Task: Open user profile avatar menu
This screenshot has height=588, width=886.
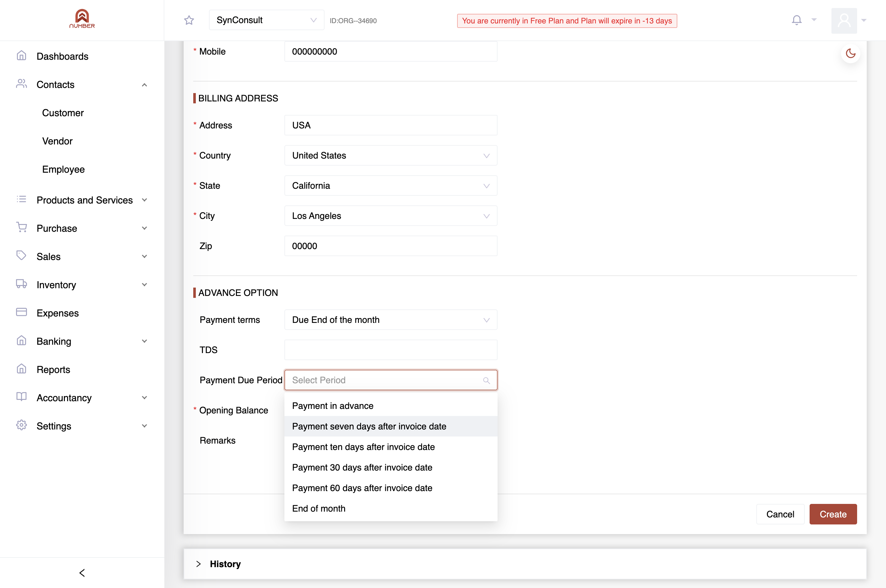Action: [x=844, y=20]
